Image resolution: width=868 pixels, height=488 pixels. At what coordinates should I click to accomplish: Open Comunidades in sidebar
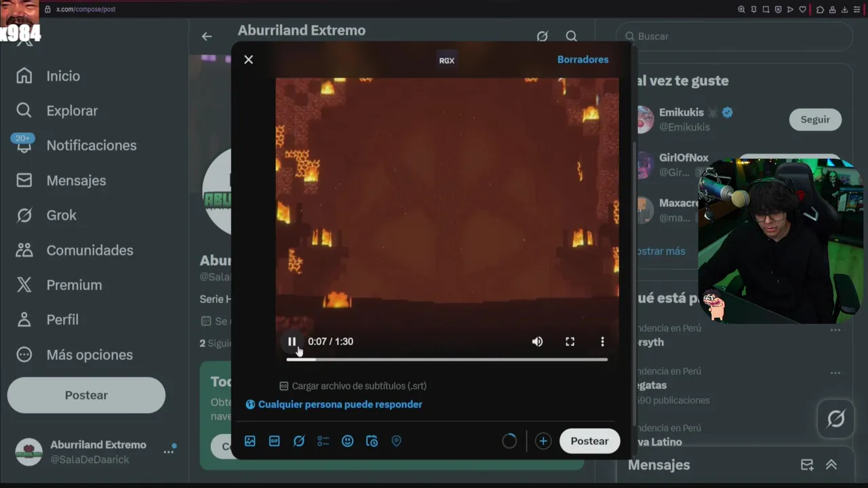click(75, 250)
